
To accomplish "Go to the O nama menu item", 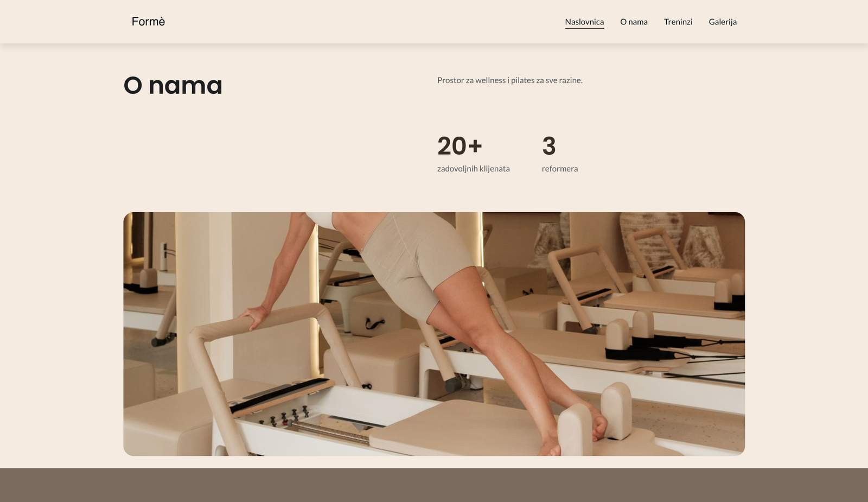I will pos(634,22).
